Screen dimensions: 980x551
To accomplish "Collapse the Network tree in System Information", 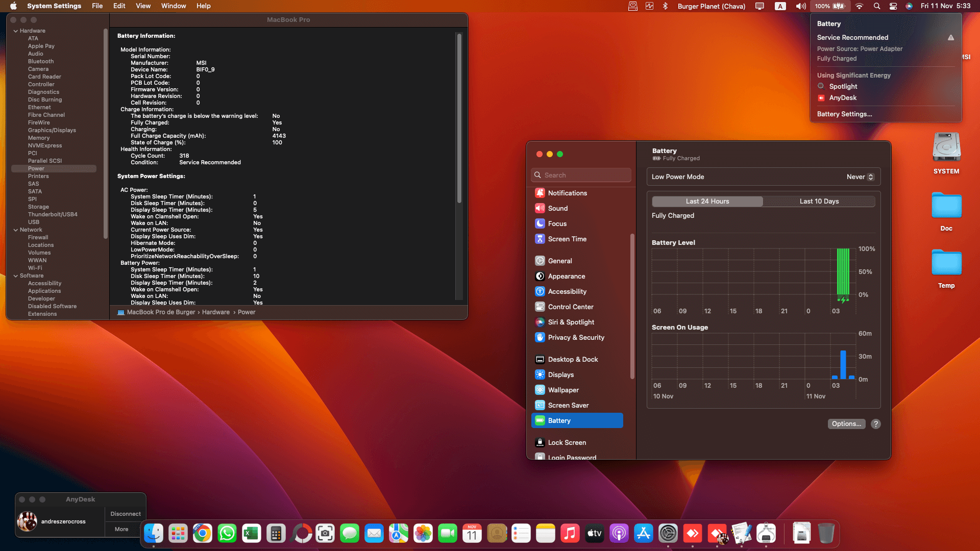I will point(15,230).
